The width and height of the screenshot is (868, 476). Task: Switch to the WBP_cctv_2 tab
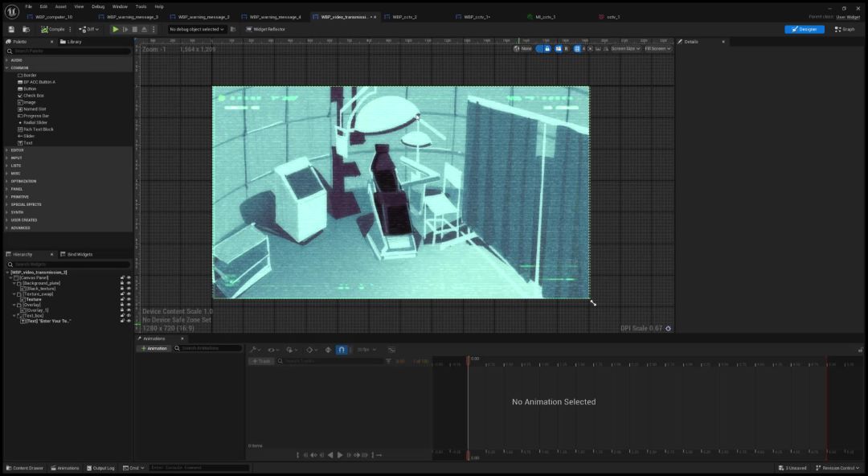404,17
